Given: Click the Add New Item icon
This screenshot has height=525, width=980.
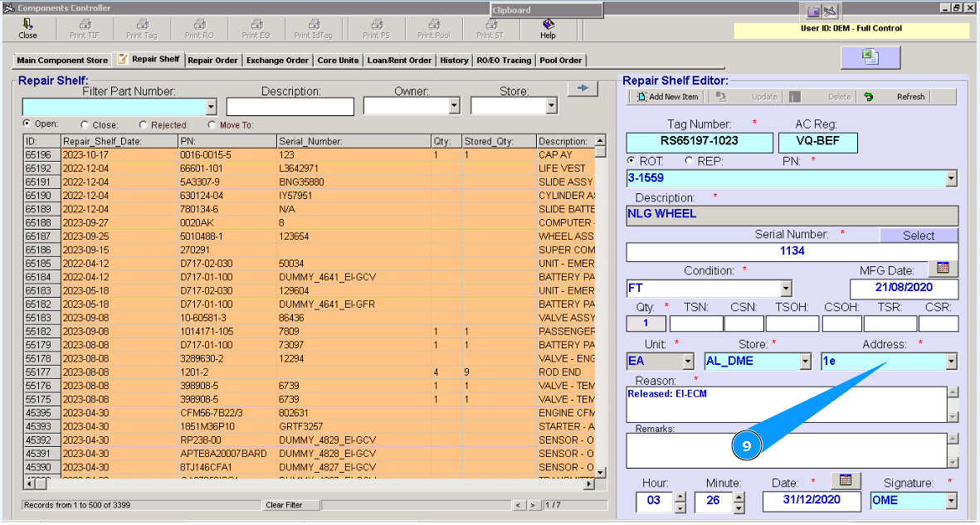Looking at the screenshot, I should click(x=642, y=97).
